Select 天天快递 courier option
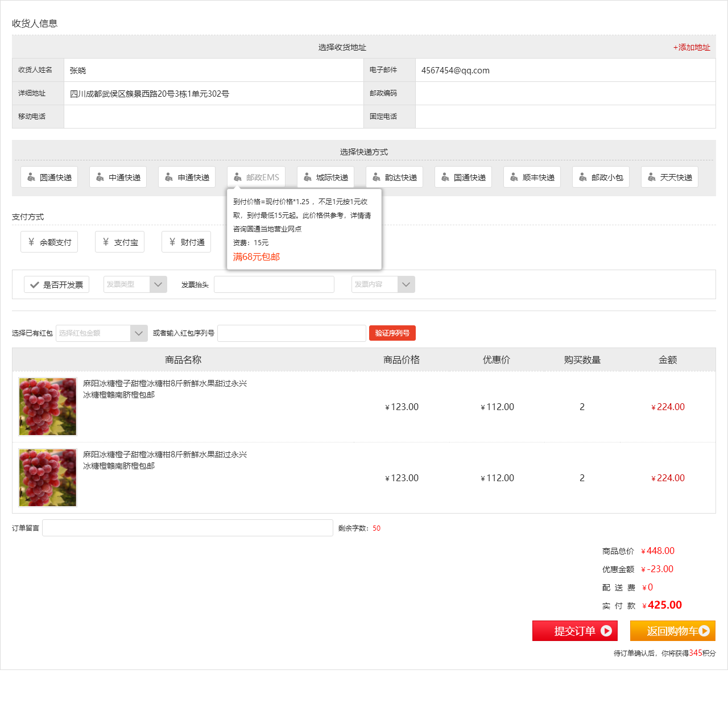728x703 pixels. coord(669,177)
